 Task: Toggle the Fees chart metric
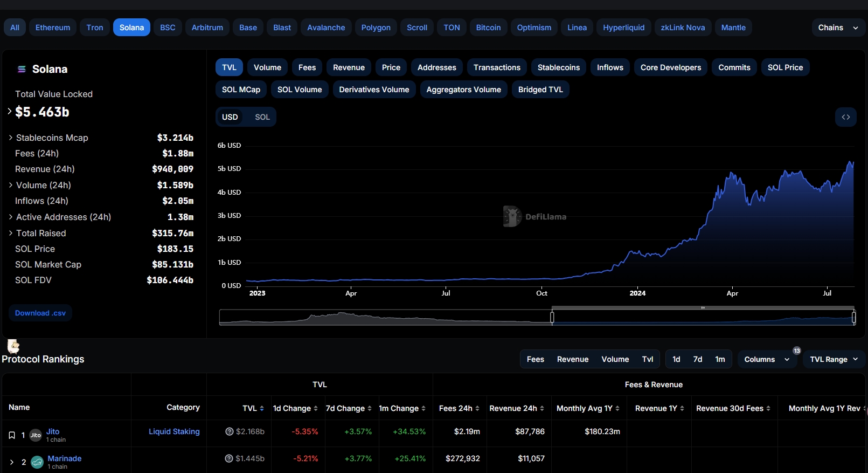coord(307,67)
